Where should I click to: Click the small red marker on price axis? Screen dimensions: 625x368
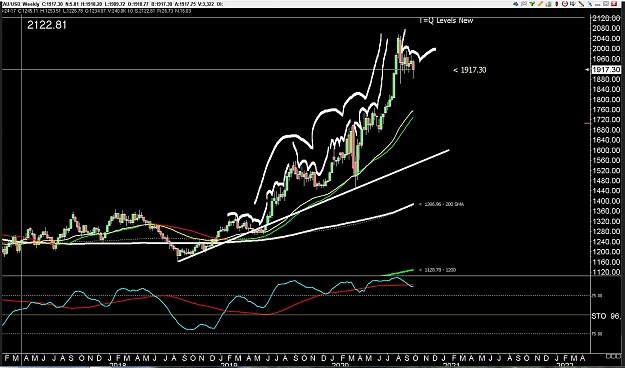click(588, 124)
